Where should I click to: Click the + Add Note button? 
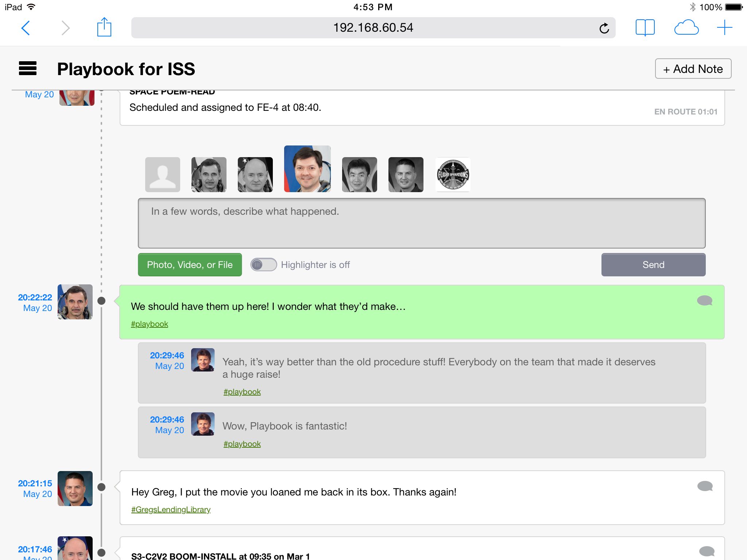tap(693, 69)
